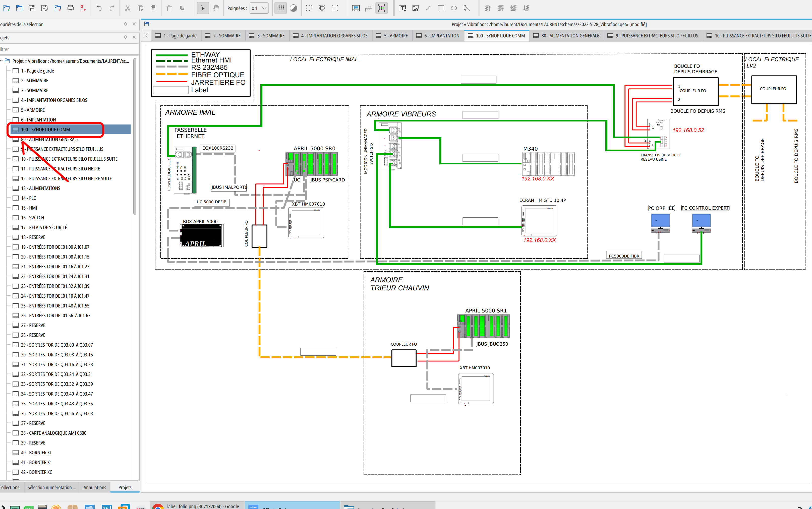This screenshot has height=509, width=812.
Task: Click the project tree filter field
Action: (x=69, y=49)
